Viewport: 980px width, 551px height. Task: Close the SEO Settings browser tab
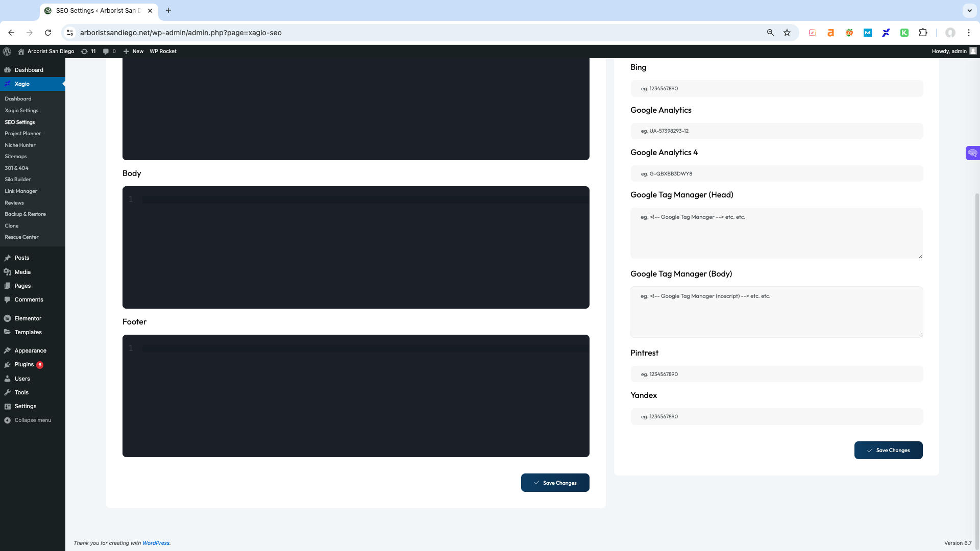coord(150,10)
